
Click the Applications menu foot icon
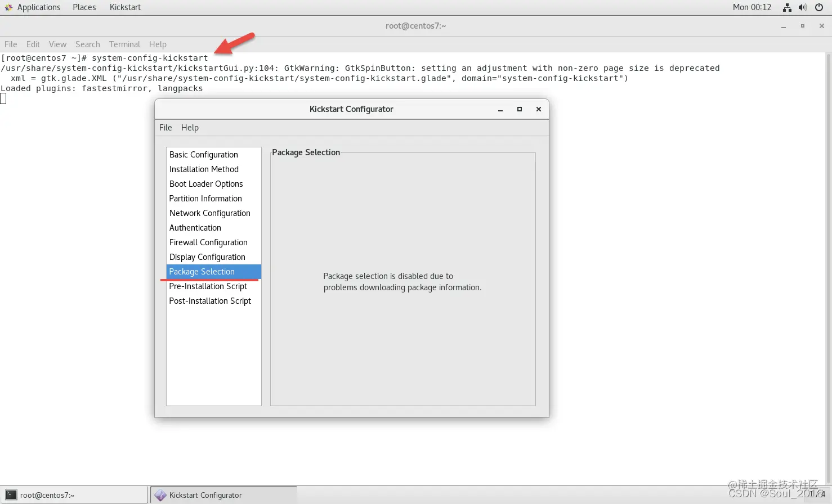[x=8, y=7]
